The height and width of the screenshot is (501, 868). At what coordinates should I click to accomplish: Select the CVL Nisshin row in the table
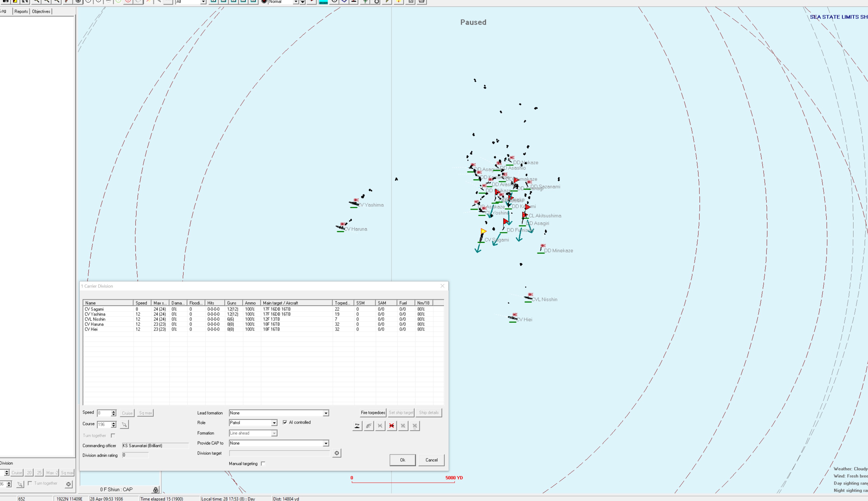tap(263, 319)
